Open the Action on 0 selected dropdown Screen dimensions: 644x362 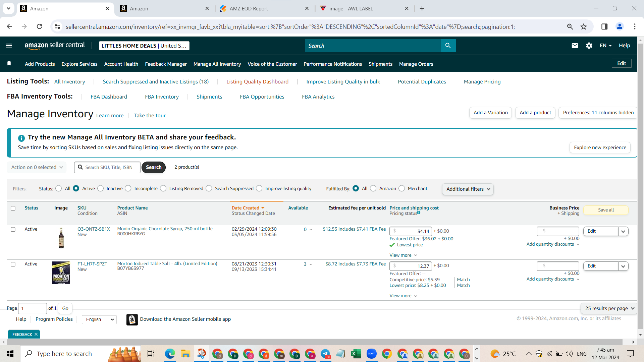pyautogui.click(x=37, y=167)
